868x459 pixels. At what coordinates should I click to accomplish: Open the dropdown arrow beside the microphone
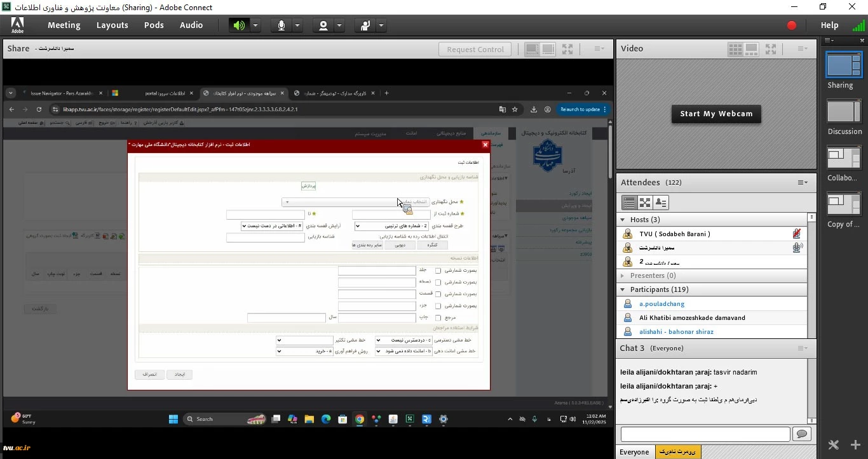[x=297, y=25]
